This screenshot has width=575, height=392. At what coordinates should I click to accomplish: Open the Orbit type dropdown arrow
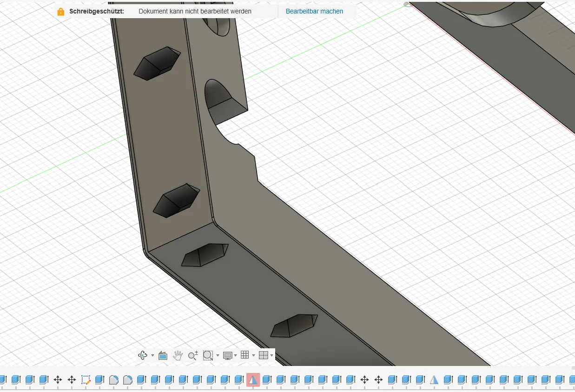152,356
